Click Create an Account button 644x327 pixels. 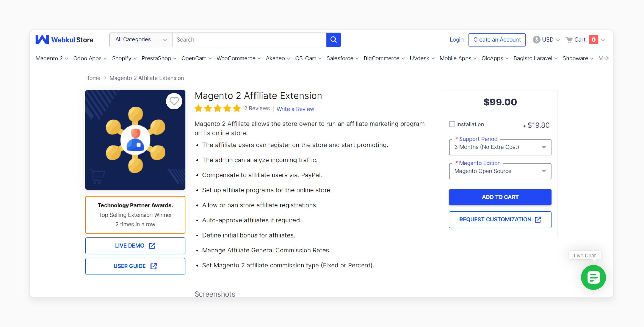click(x=497, y=40)
